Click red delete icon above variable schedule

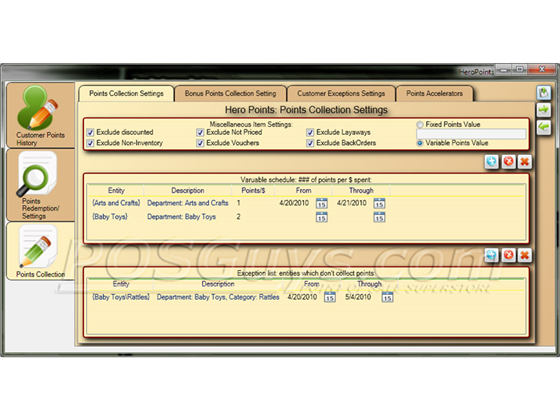[x=508, y=162]
